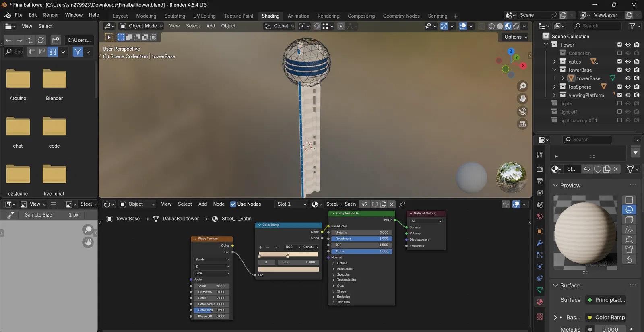Switch to the Geometry Nodes workspace tab
644x332 pixels.
click(x=401, y=16)
